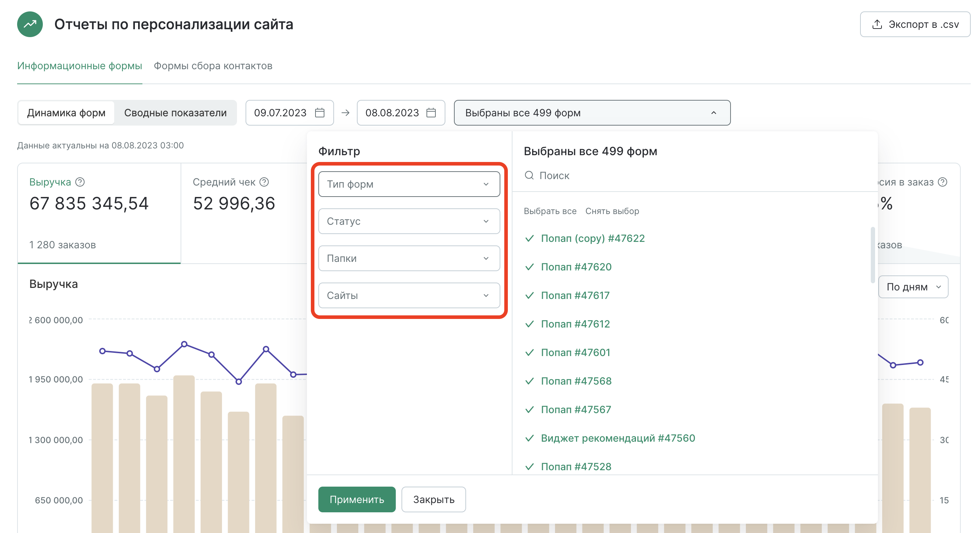Click the Отчеты по персонализации сайта heading

click(174, 24)
